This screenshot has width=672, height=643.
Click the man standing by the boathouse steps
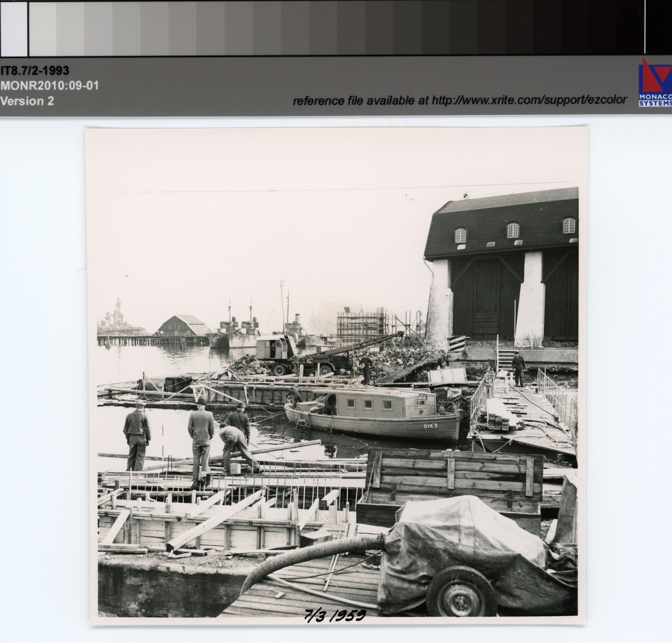[x=519, y=367]
